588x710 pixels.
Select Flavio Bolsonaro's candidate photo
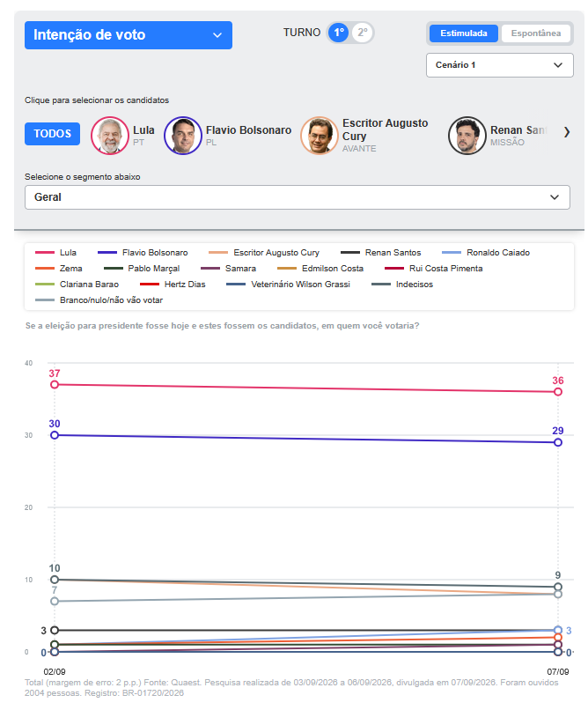(x=183, y=136)
